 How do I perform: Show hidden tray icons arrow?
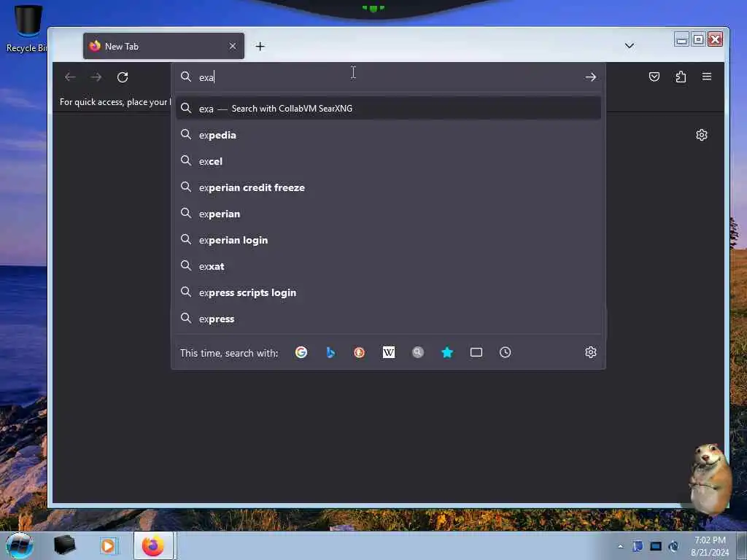coord(620,546)
